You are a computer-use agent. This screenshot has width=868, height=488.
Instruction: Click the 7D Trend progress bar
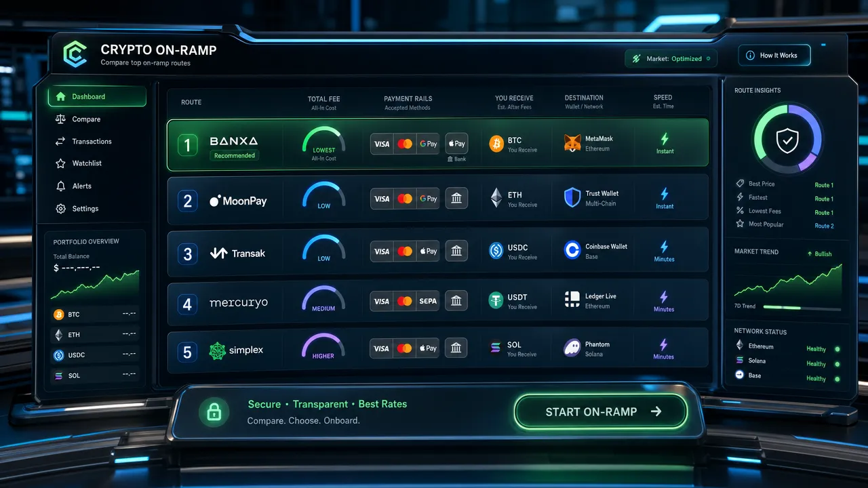pos(802,307)
